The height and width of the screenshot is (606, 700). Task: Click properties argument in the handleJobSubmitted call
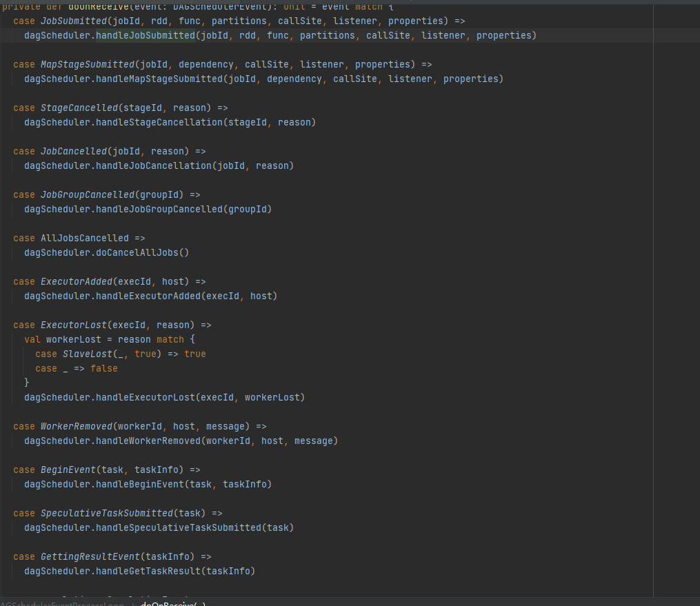pyautogui.click(x=503, y=35)
